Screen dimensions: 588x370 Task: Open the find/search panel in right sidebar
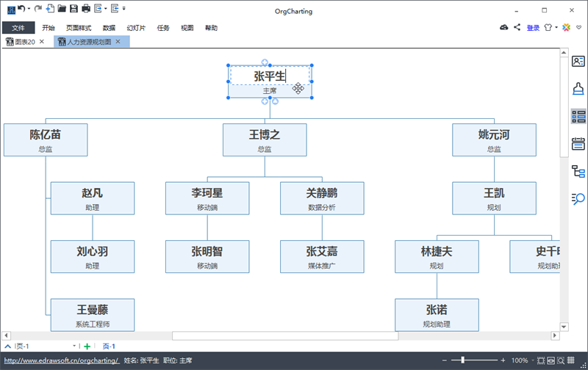[578, 198]
